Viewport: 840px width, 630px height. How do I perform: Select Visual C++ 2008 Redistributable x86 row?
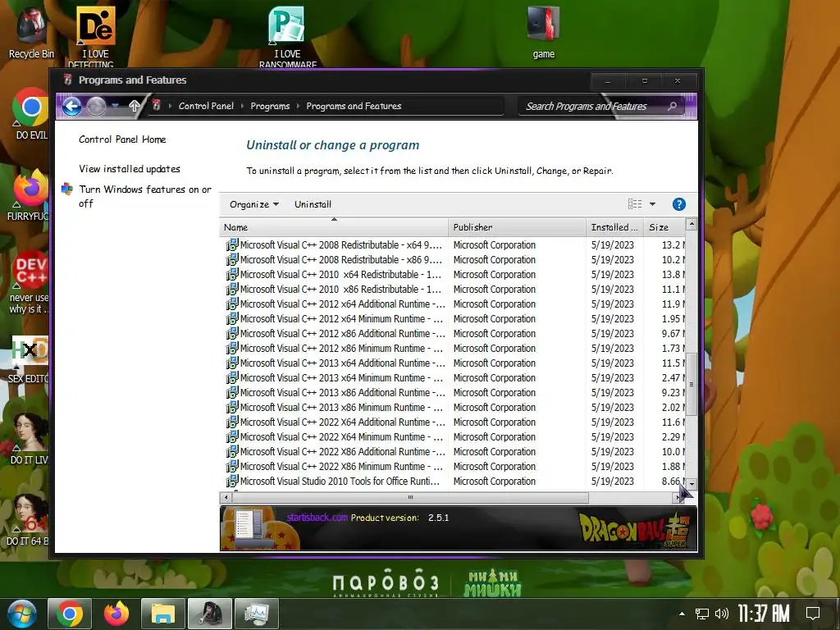(x=452, y=260)
